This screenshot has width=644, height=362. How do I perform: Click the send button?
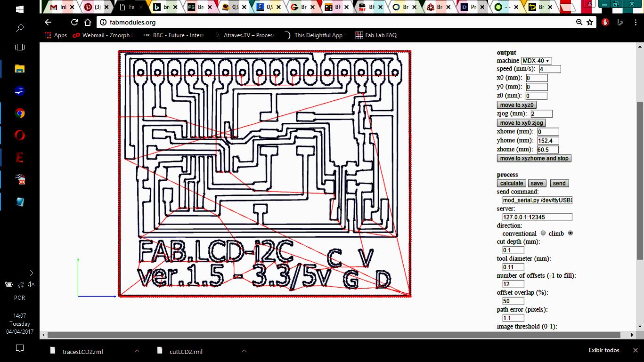[x=559, y=183]
